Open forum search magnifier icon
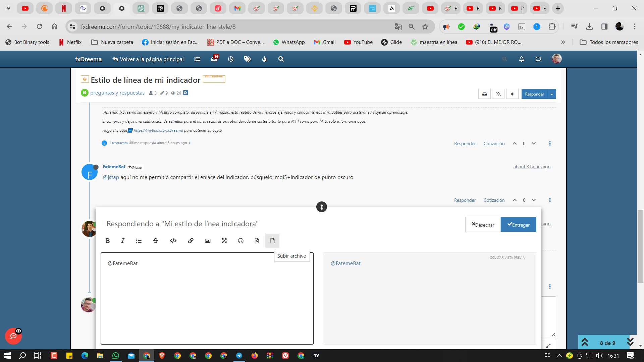This screenshot has height=362, width=644. click(281, 59)
